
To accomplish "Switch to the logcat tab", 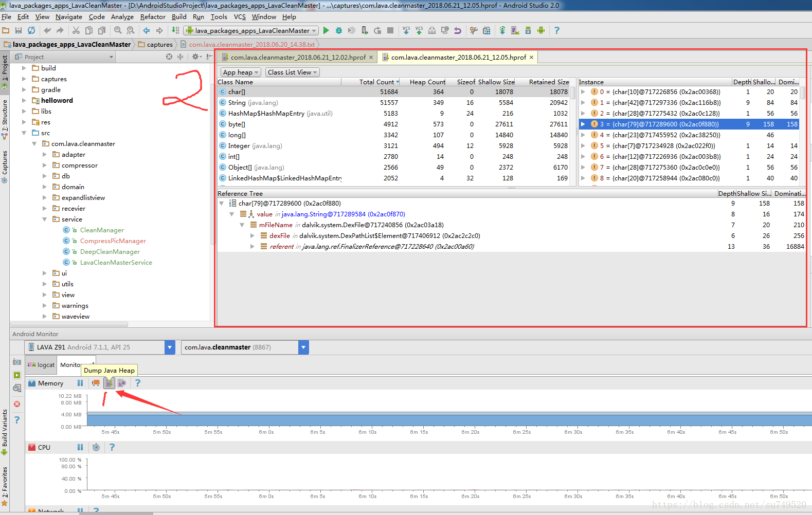I will click(41, 365).
